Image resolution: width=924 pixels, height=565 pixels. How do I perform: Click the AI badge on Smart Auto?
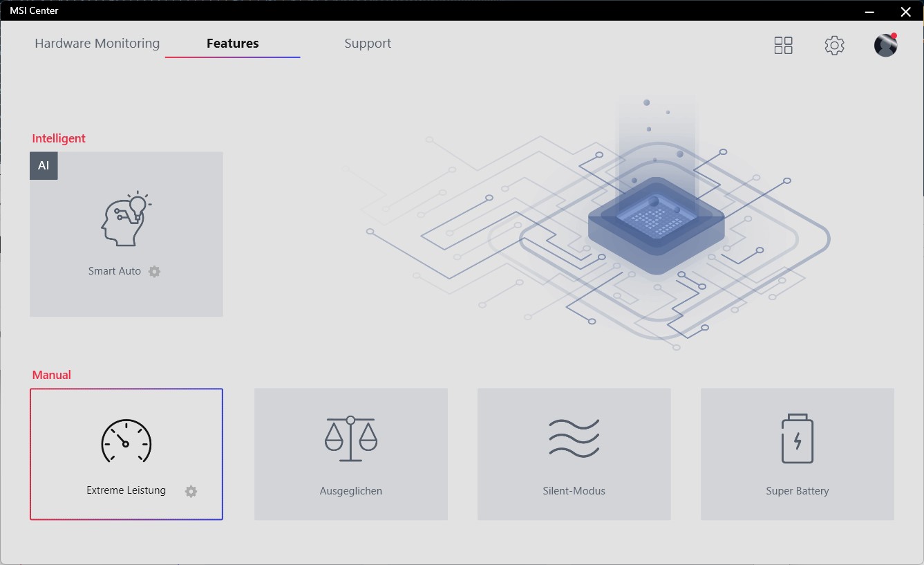[x=44, y=166]
